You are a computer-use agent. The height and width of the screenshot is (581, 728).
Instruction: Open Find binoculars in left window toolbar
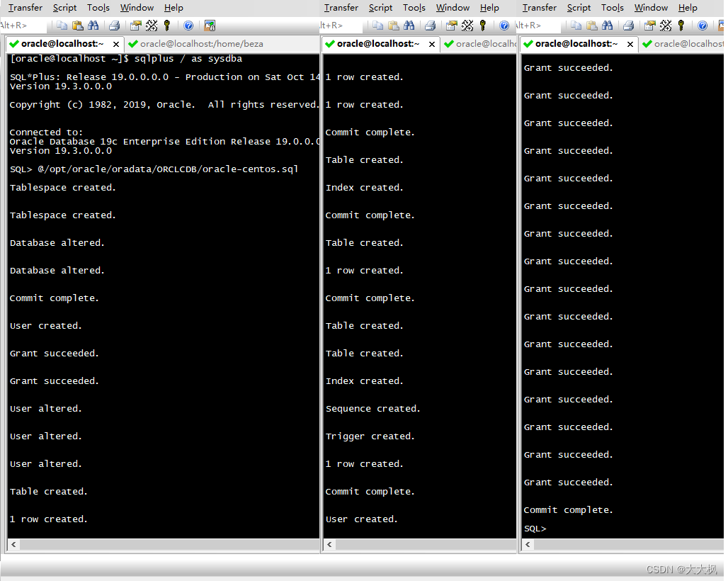[93, 26]
